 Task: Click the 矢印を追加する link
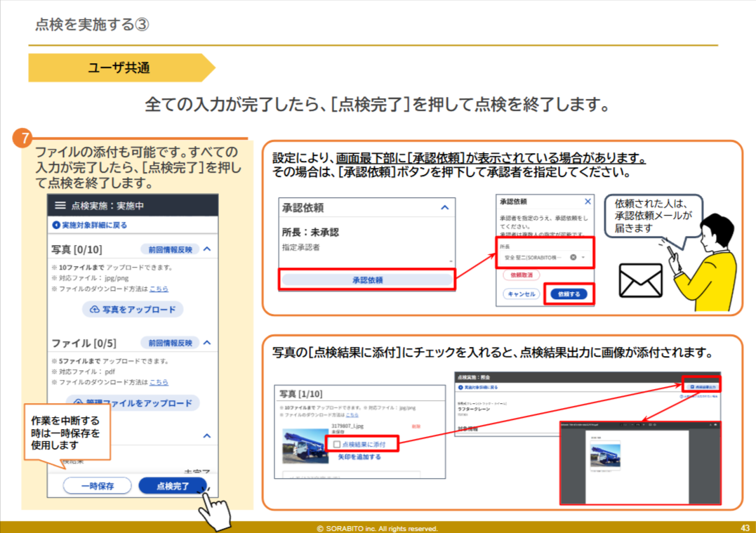tap(359, 457)
